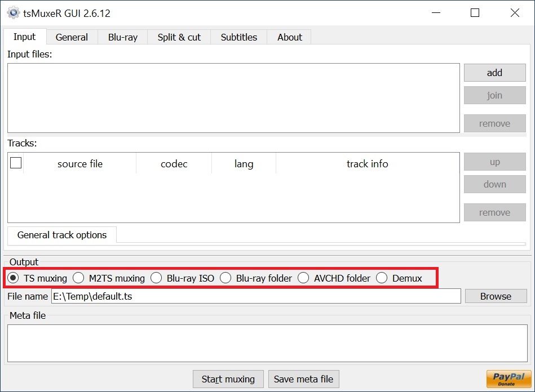Open the Split & cut tab
535x392 pixels.
coord(179,37)
